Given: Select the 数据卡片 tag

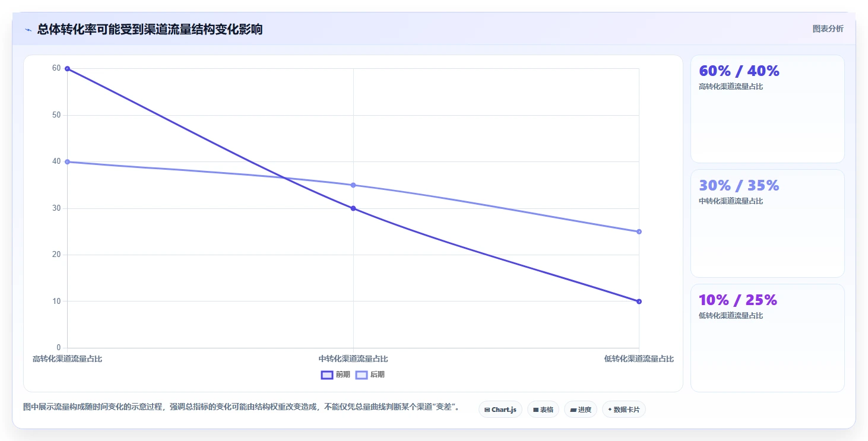Looking at the screenshot, I should (624, 410).
